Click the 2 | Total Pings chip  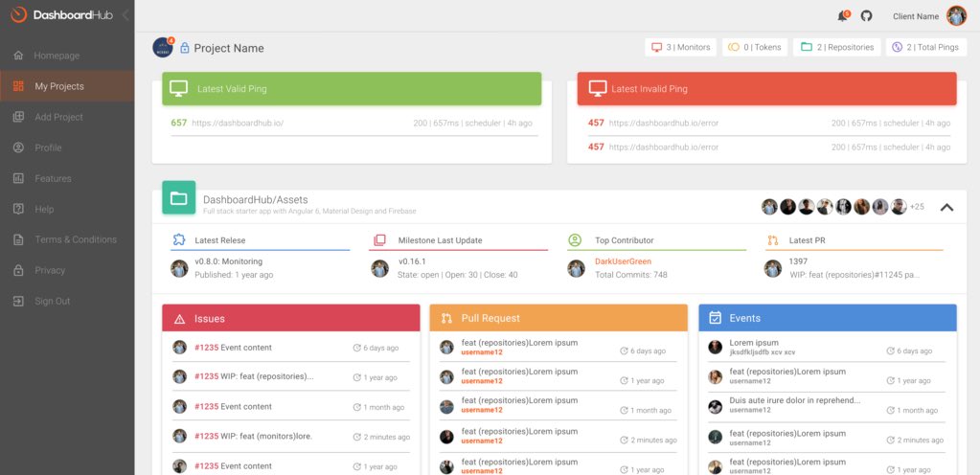pyautogui.click(x=926, y=48)
